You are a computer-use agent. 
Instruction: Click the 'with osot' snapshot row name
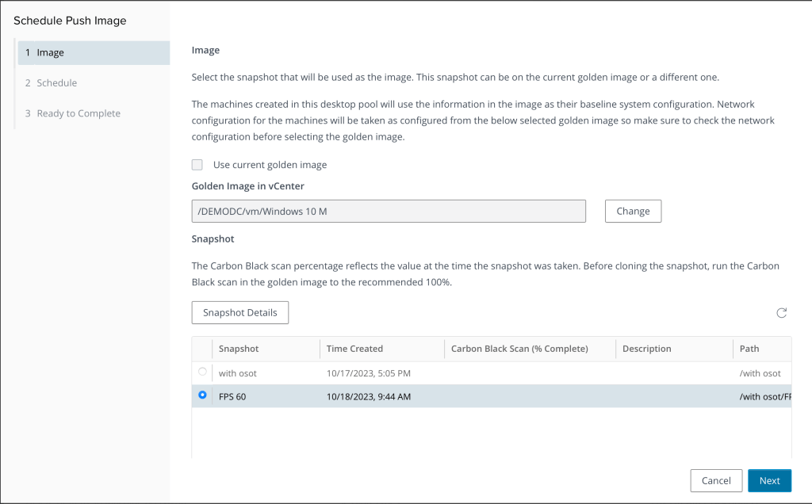pos(238,373)
